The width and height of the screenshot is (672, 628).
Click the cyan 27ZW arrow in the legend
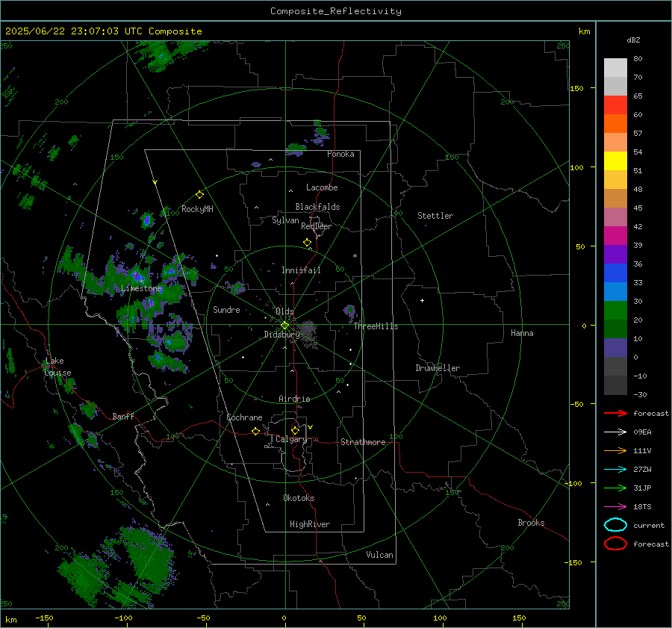[x=615, y=470]
